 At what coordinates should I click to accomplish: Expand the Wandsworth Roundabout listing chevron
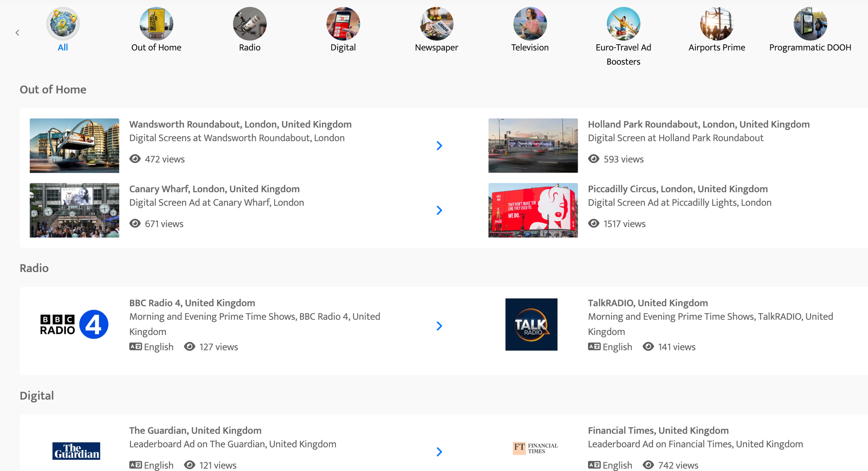click(x=439, y=146)
